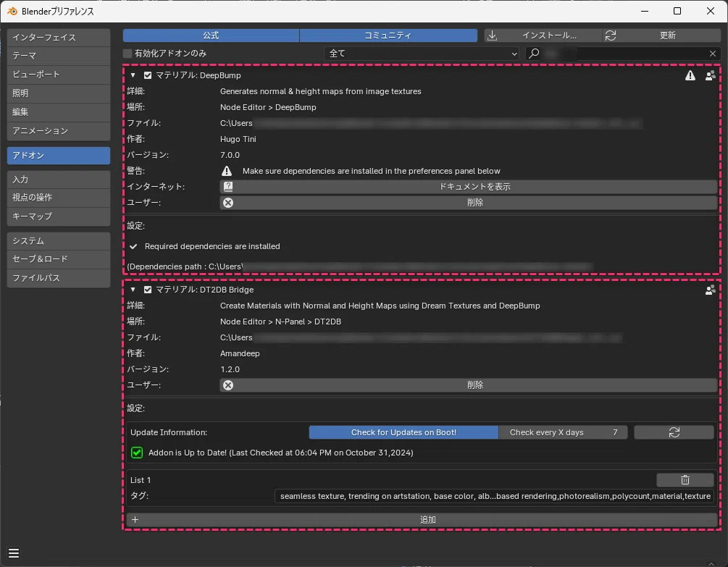Image resolution: width=728 pixels, height=567 pixels.
Task: Toggle the 有効化アドオンのみ checkbox
Action: (127, 54)
